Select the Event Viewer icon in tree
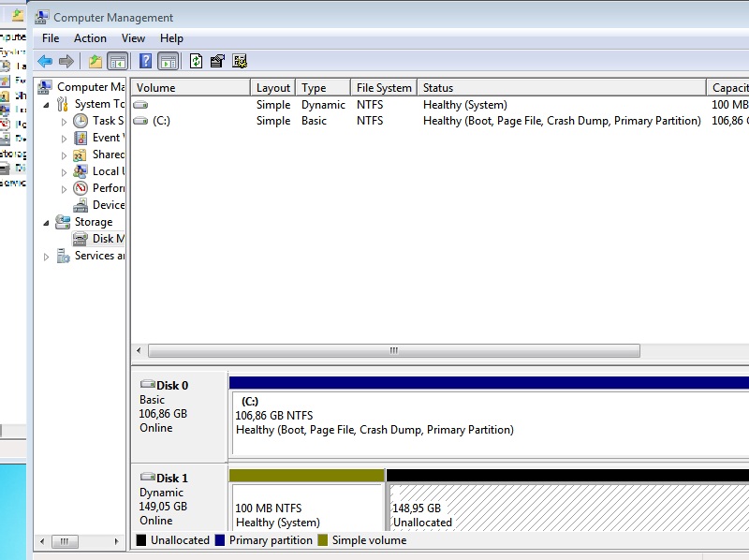Viewport: 749px width, 560px height. (x=81, y=138)
